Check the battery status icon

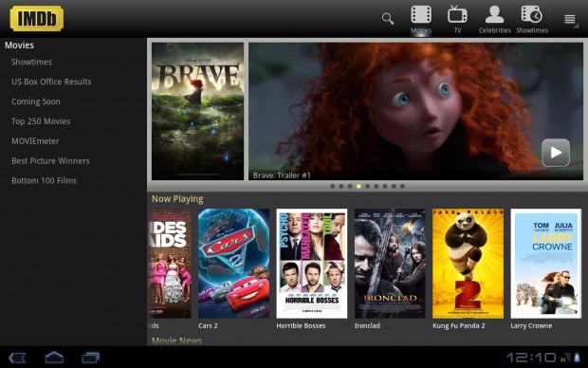tap(578, 358)
